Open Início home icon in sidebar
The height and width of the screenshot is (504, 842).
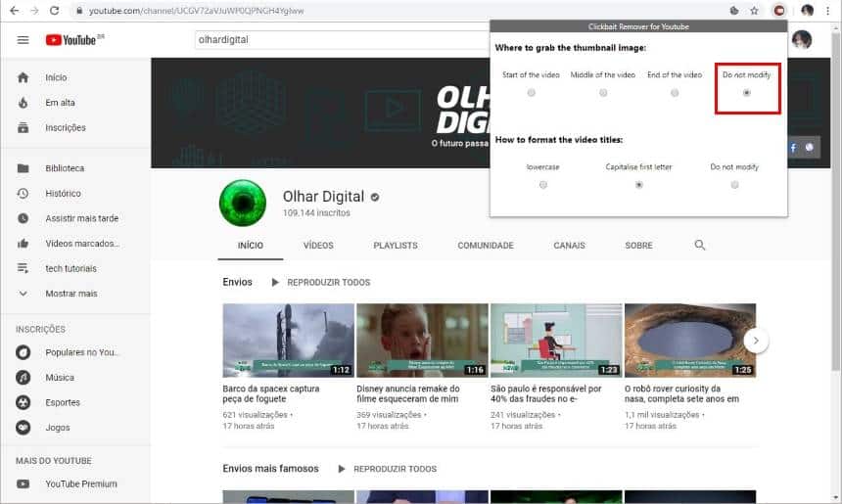(x=23, y=77)
